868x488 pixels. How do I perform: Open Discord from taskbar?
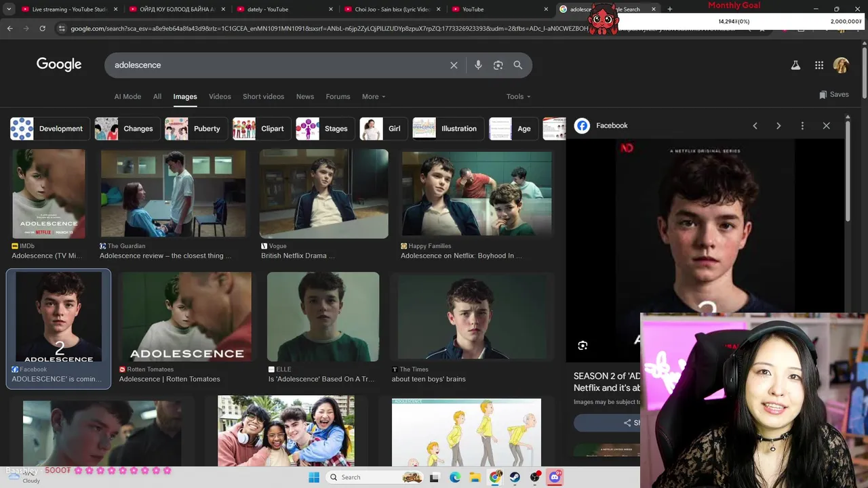tap(555, 477)
